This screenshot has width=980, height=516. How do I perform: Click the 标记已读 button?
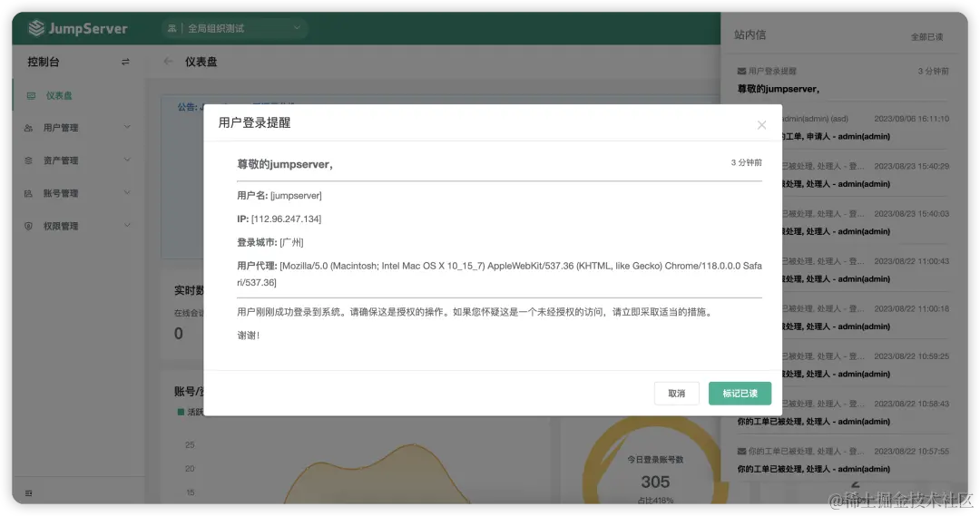tap(740, 394)
